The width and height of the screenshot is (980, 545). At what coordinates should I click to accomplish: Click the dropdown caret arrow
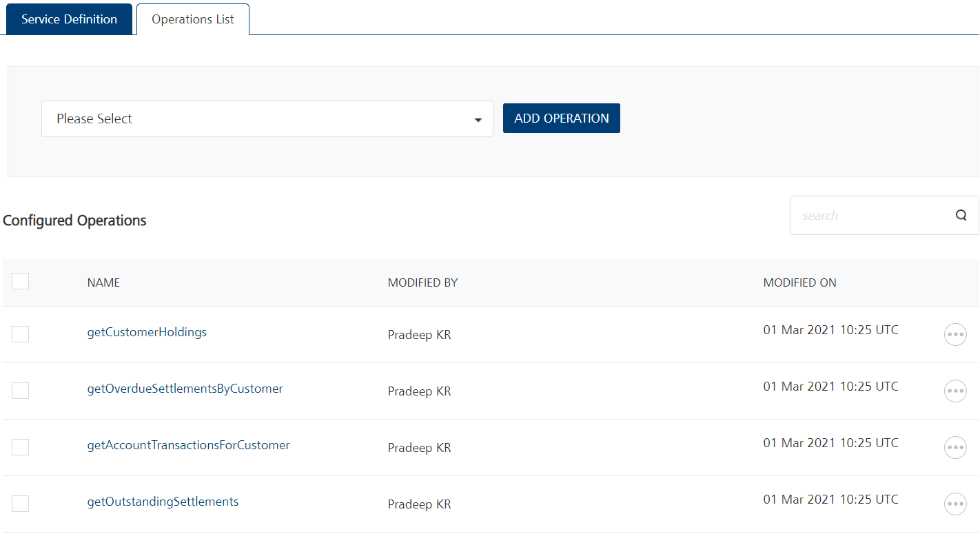click(478, 120)
